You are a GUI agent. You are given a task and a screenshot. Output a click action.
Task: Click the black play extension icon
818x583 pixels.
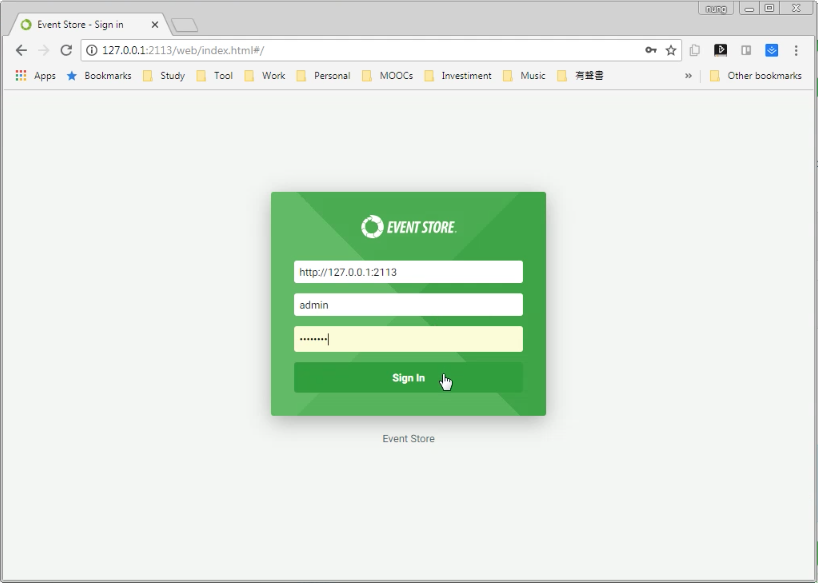coord(720,50)
